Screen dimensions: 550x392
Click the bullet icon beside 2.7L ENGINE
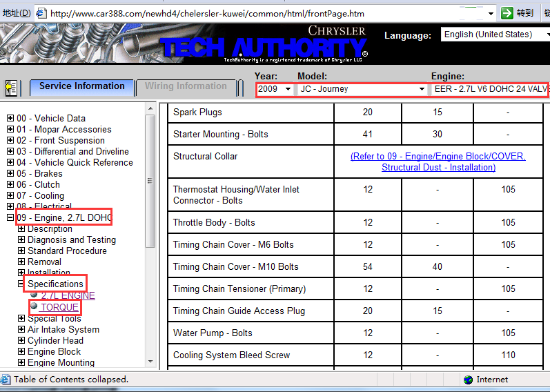click(34, 294)
